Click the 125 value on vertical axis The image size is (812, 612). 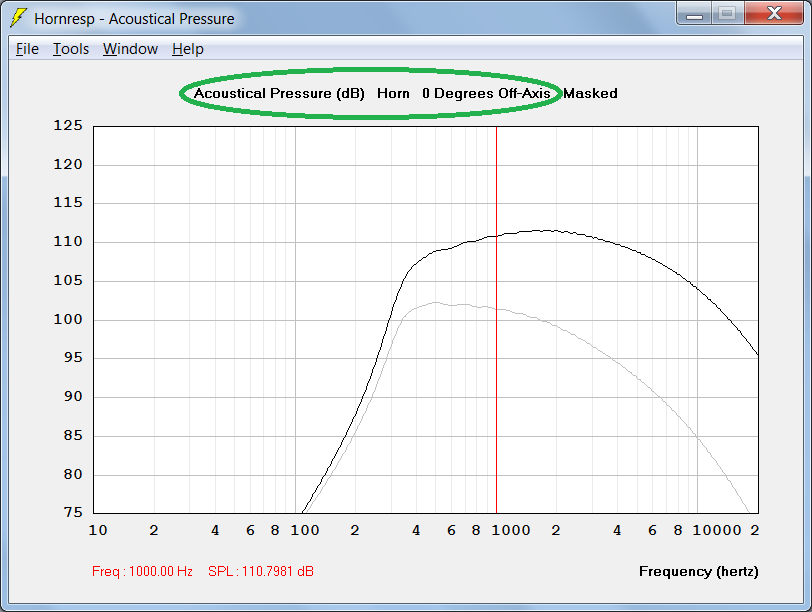(68, 125)
